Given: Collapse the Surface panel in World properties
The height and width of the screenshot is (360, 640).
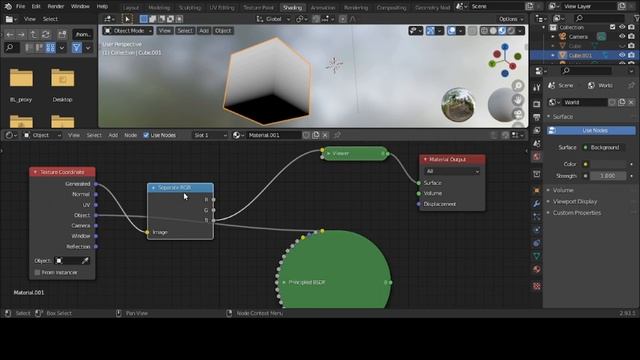Looking at the screenshot, I should coord(549,117).
